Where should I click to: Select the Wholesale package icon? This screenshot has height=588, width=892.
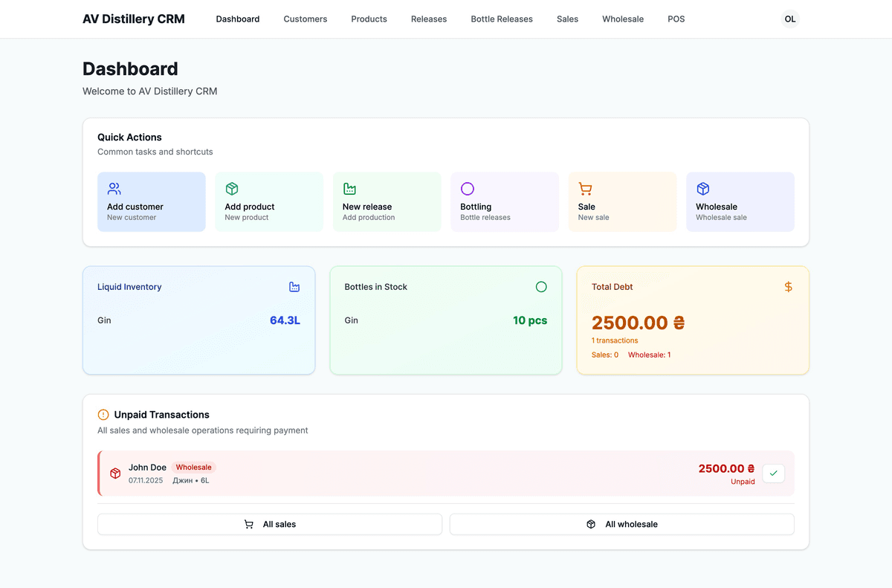pos(702,189)
